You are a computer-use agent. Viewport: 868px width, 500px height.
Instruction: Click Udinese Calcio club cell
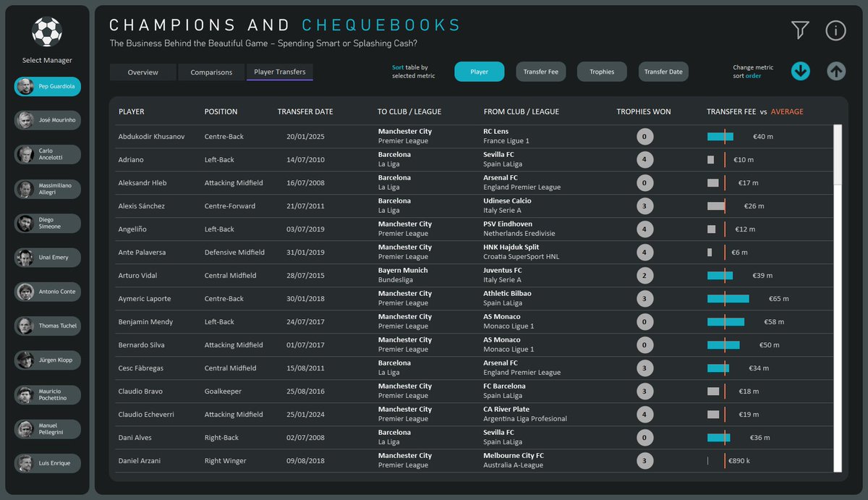coord(508,201)
